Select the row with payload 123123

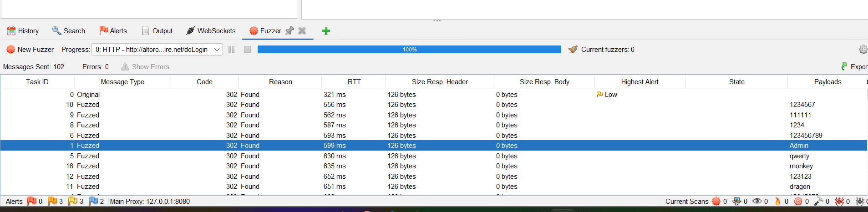pos(434,177)
